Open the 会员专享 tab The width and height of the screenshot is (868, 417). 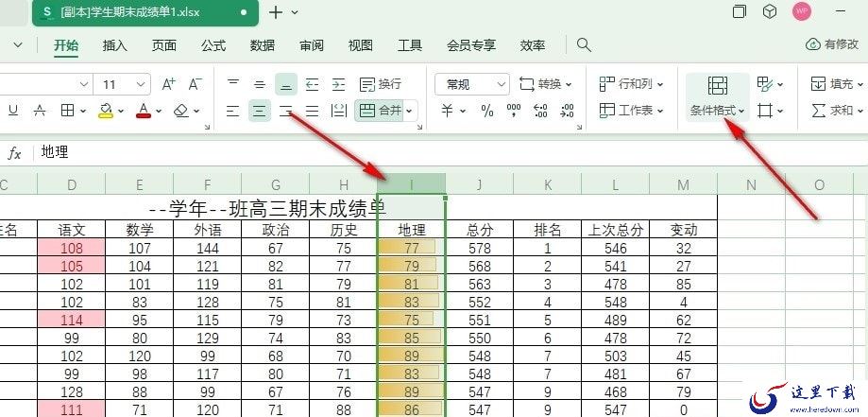coord(471,45)
